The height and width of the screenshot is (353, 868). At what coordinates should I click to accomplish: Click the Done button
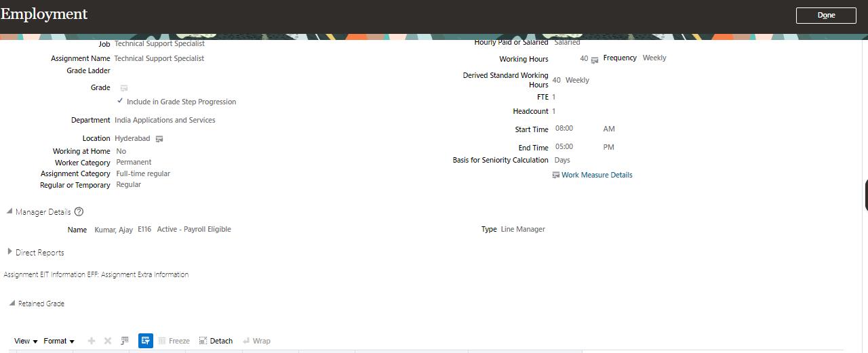point(826,15)
